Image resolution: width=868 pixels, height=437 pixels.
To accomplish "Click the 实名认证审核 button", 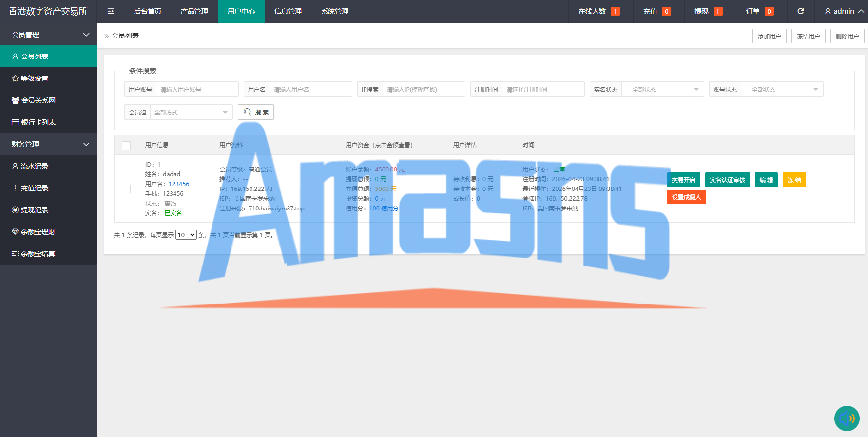I will pyautogui.click(x=728, y=180).
